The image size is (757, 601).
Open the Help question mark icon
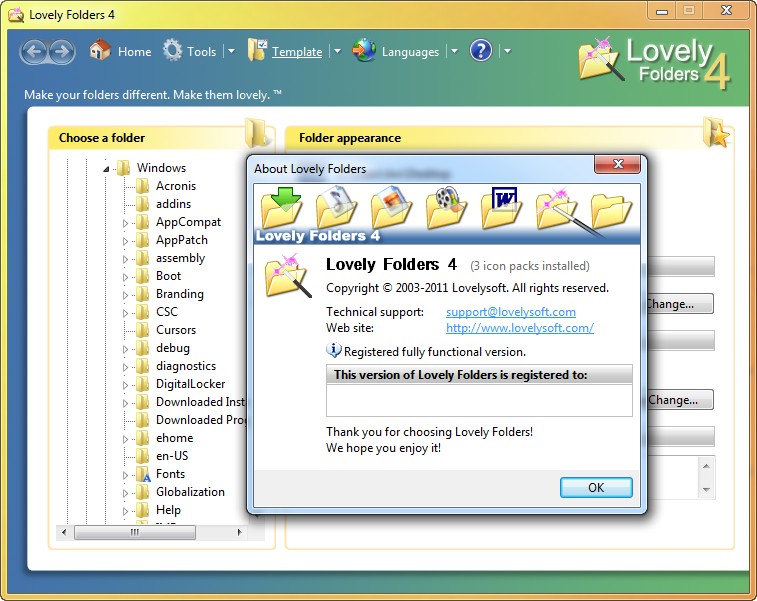[x=481, y=50]
